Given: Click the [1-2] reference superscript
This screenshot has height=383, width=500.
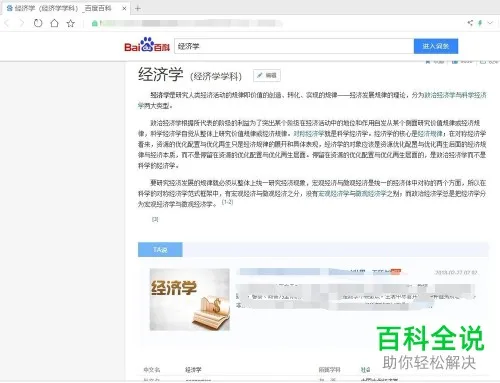Looking at the screenshot, I should 227,202.
